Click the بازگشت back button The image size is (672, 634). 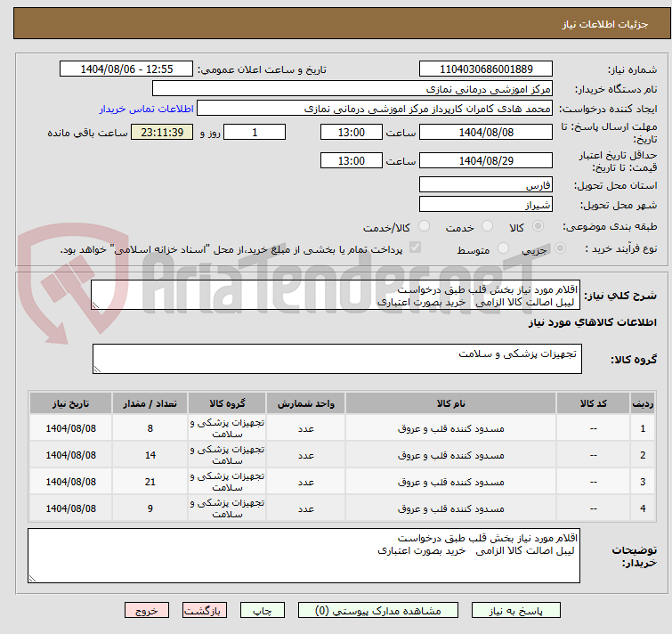coord(205,611)
